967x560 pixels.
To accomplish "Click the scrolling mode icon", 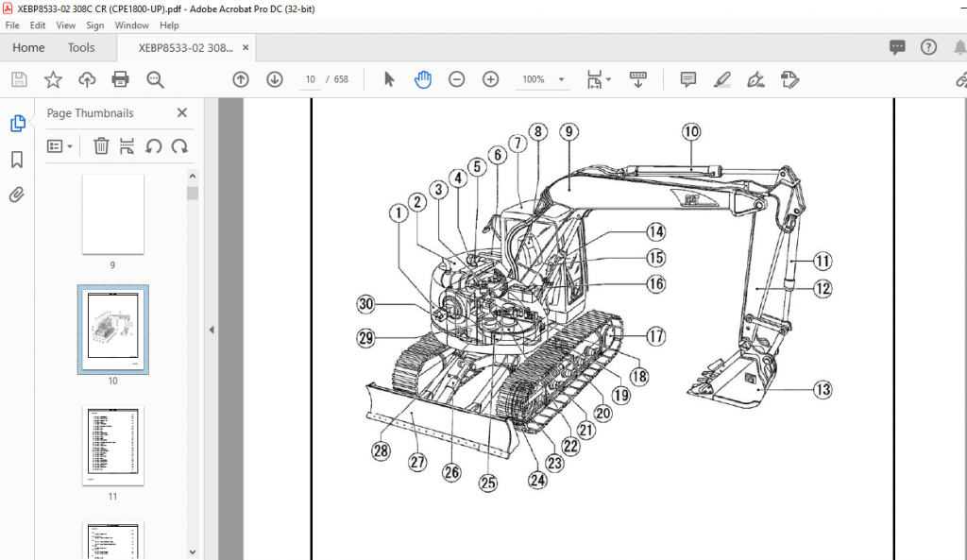I will [x=637, y=79].
